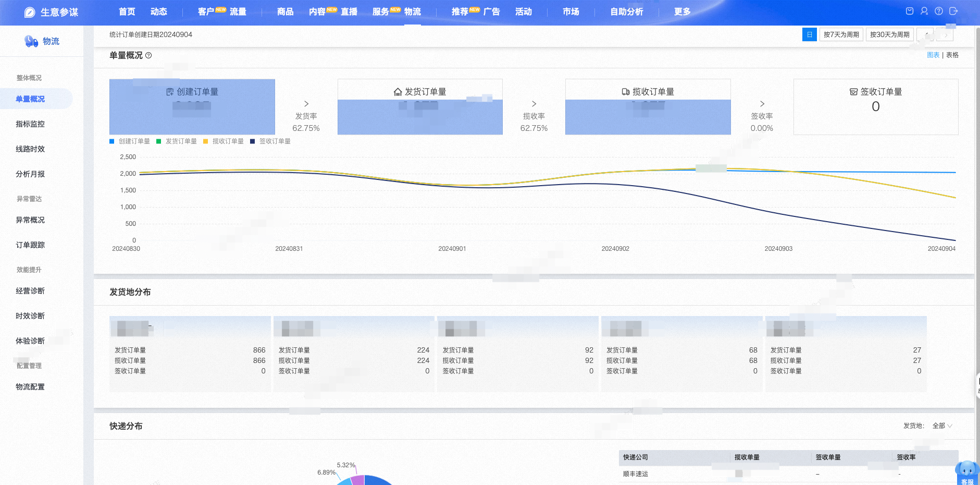Open the 客服 robot assistant icon
This screenshot has height=485, width=980.
pyautogui.click(x=967, y=472)
